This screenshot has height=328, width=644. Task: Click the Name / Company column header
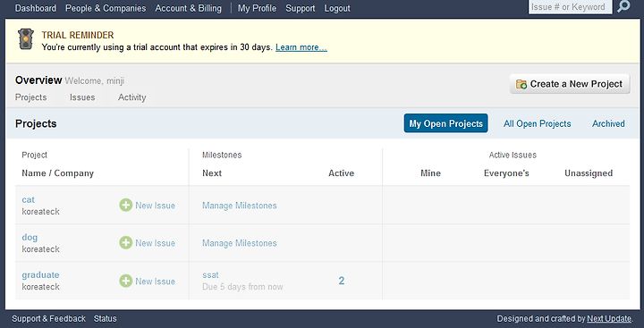pos(58,173)
